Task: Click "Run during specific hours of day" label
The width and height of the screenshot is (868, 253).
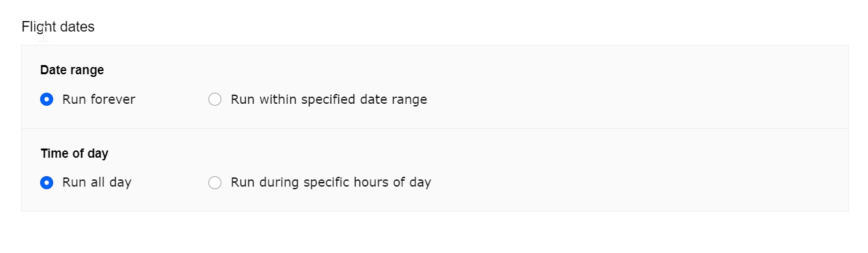Action: click(x=331, y=183)
